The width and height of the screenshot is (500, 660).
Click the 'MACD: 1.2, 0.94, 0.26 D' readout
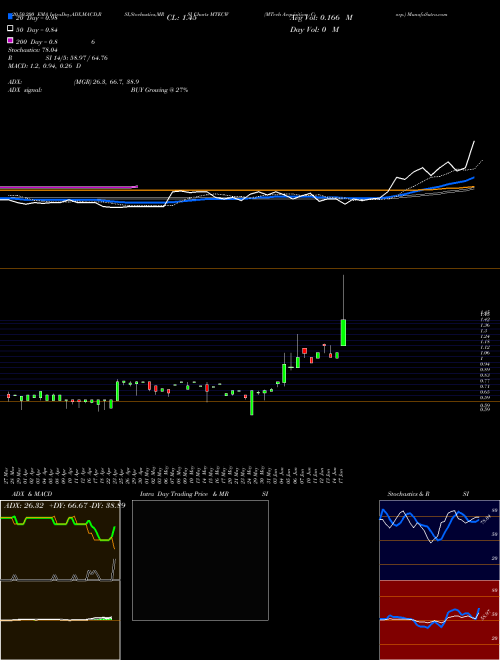pos(44,66)
